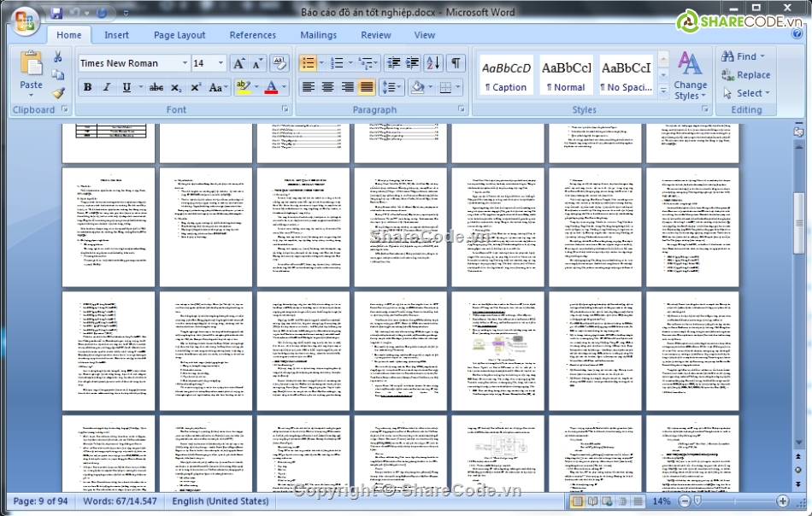Viewport: 812px width, 516px height.
Task: Click the Find button
Action: pyautogui.click(x=744, y=56)
